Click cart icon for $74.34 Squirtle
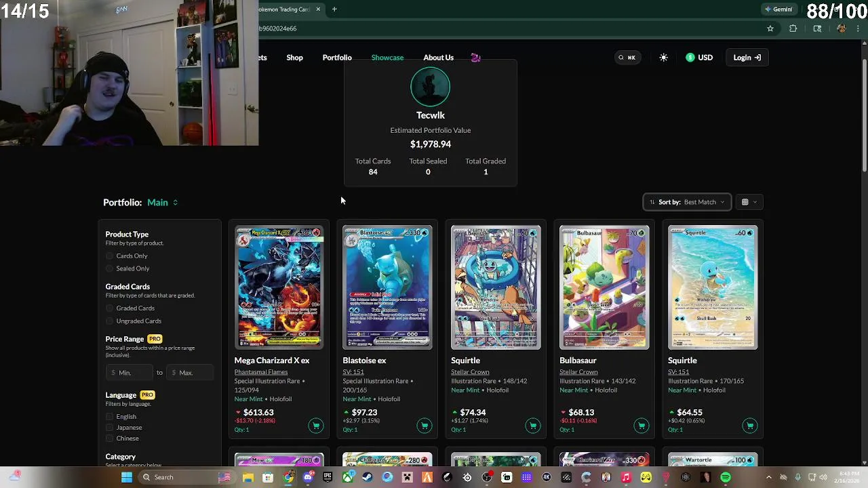Screen dimensions: 868x488 point(533,426)
